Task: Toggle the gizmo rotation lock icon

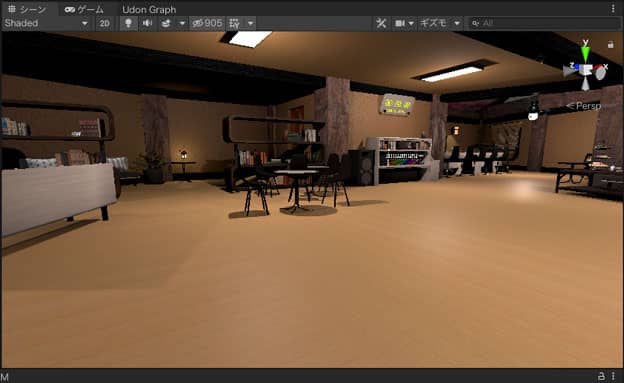Action: pos(610,45)
